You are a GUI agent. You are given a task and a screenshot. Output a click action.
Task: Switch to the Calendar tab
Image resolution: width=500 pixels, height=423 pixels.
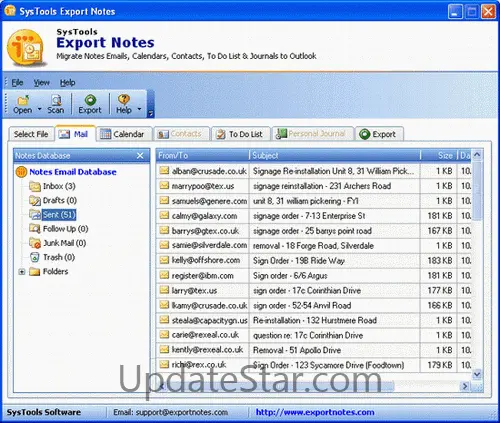[124, 134]
